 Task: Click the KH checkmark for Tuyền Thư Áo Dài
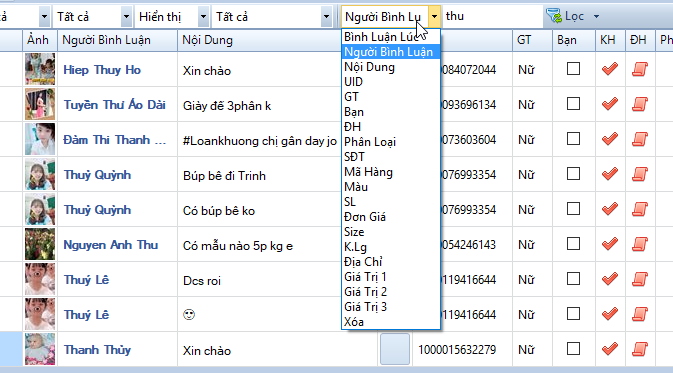pos(609,104)
